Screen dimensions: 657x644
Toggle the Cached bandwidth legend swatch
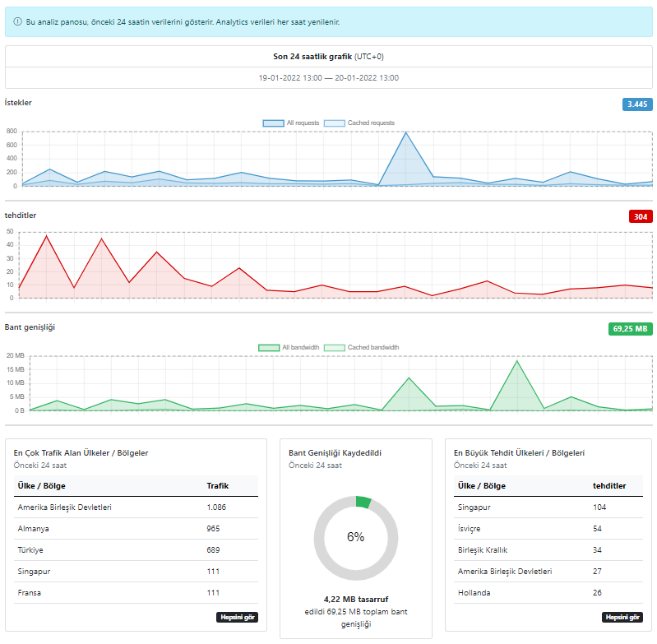[335, 348]
